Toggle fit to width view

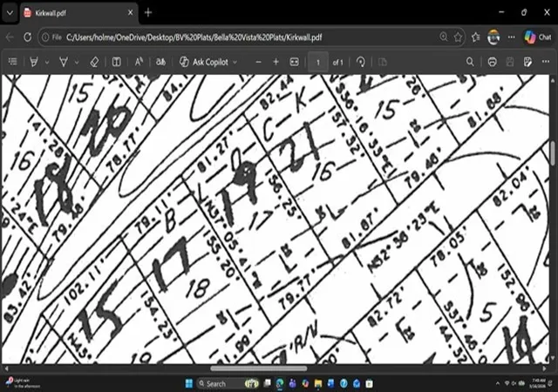click(295, 62)
